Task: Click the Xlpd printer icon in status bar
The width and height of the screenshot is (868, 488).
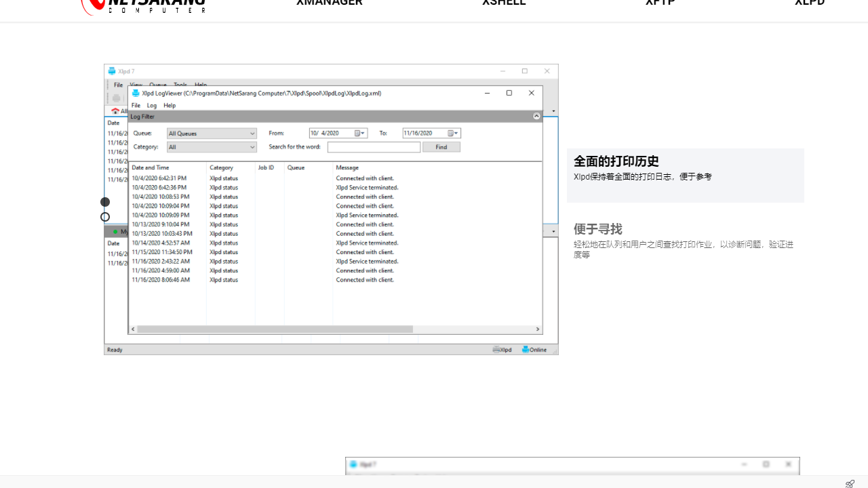Action: (x=496, y=349)
